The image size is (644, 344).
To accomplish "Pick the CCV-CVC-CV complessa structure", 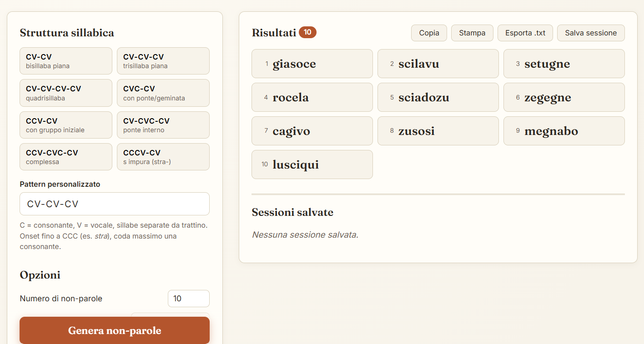I will [x=66, y=157].
